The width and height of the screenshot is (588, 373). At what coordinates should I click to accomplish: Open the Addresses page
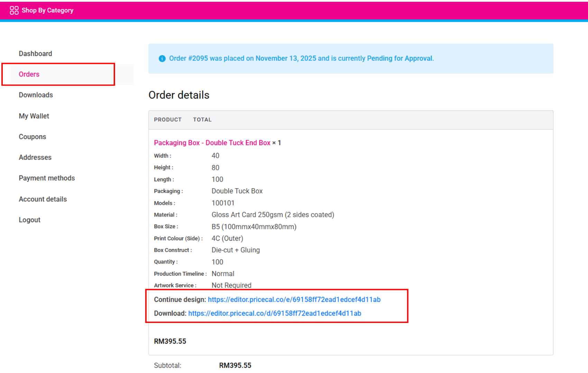pos(35,157)
